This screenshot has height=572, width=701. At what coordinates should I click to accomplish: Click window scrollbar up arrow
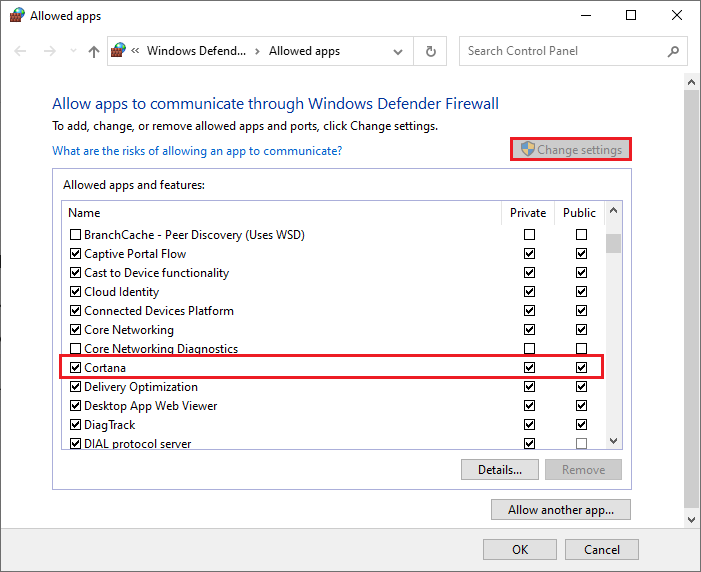point(691,82)
